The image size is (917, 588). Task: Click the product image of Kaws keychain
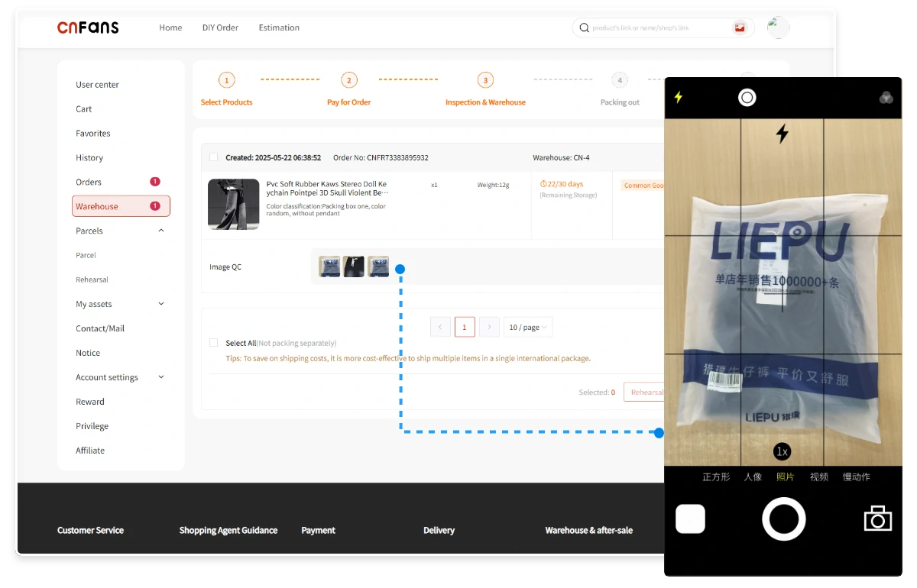pyautogui.click(x=234, y=204)
